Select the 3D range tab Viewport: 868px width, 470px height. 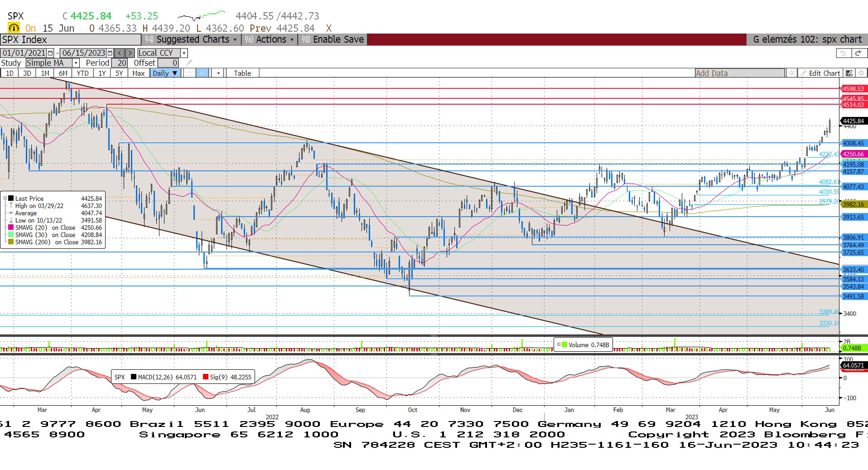coord(27,73)
